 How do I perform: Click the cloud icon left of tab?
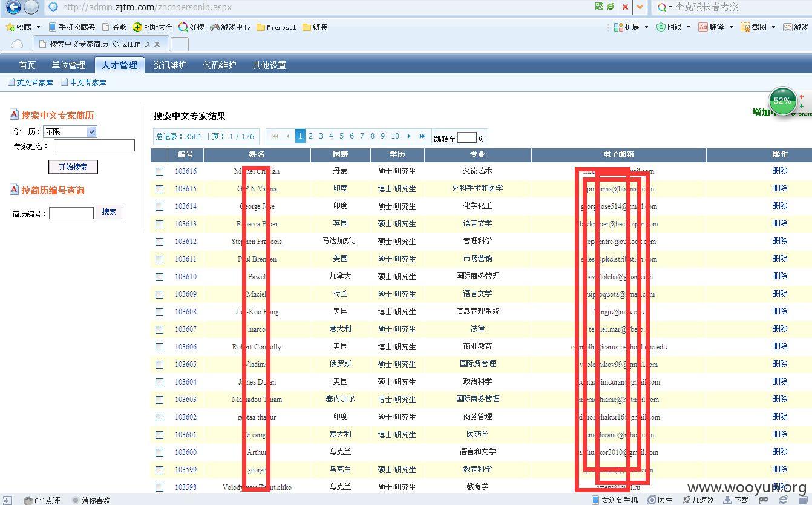tap(17, 44)
